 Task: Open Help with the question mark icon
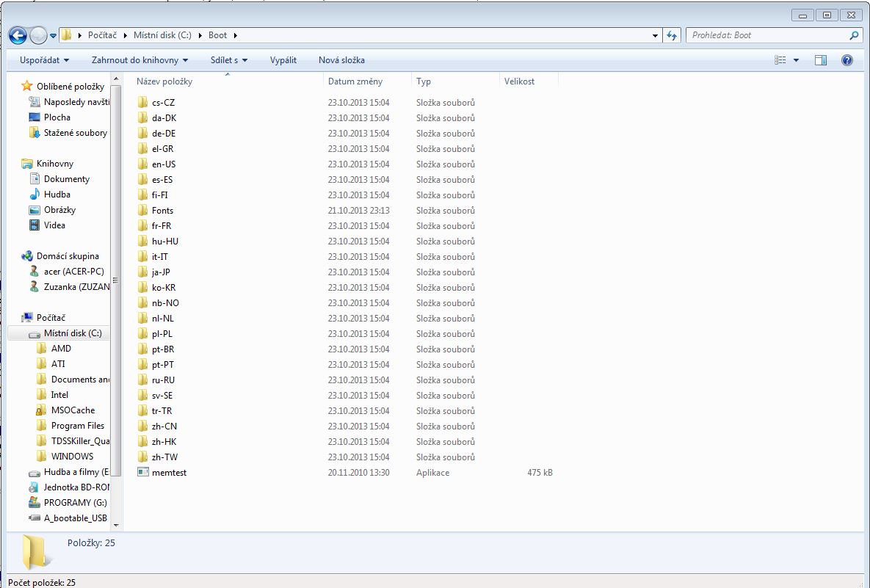(847, 60)
